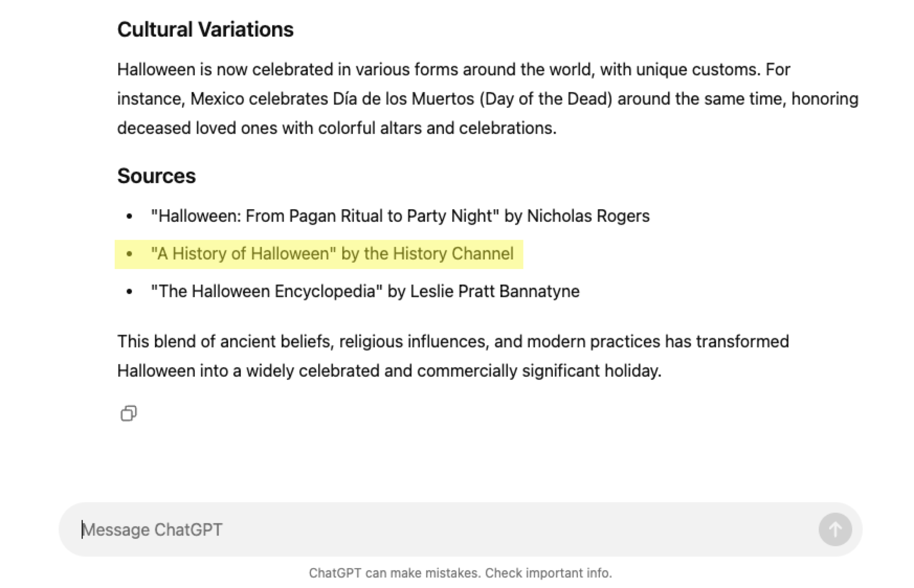This screenshot has height=588, width=914.
Task: Select the copy-to-clipboard icon below the response
Action: [129, 414]
